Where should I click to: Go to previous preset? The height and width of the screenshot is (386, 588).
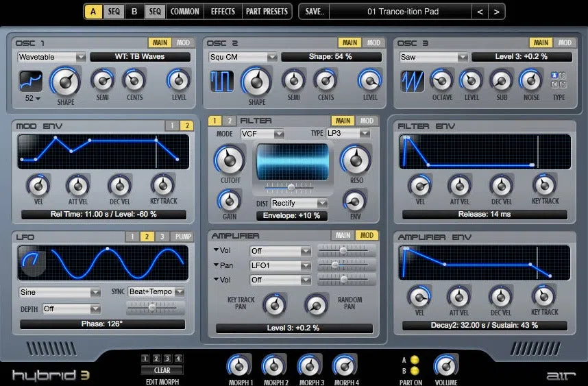[480, 12]
